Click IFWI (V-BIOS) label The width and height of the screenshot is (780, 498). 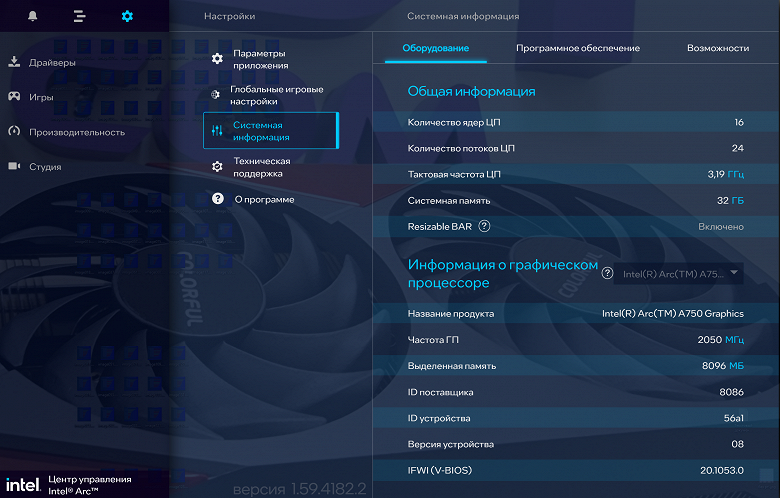coord(440,470)
